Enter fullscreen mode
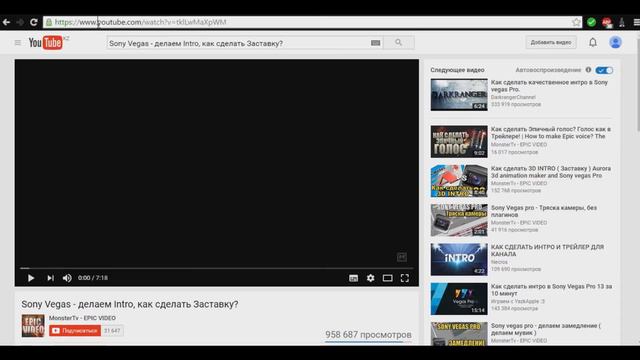 [x=404, y=278]
